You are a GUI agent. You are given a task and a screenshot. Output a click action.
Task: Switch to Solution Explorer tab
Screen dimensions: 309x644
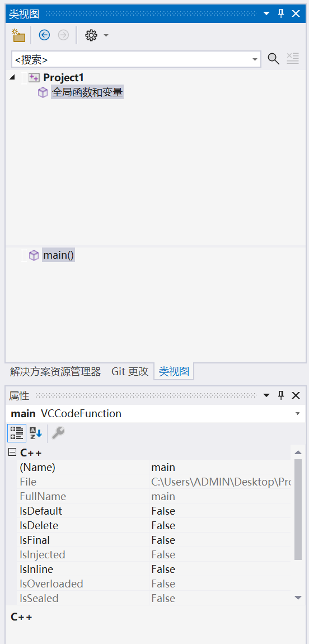point(55,372)
